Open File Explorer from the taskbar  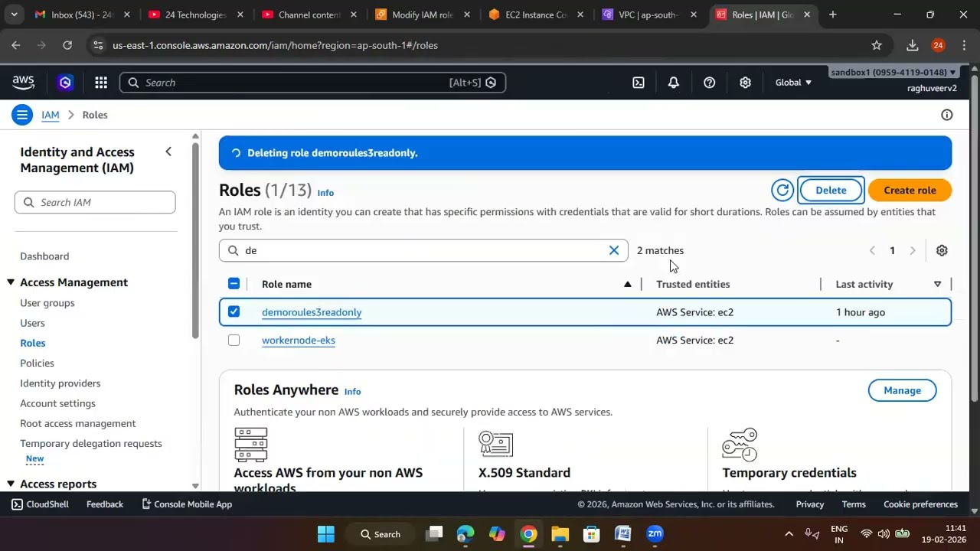pos(560,534)
